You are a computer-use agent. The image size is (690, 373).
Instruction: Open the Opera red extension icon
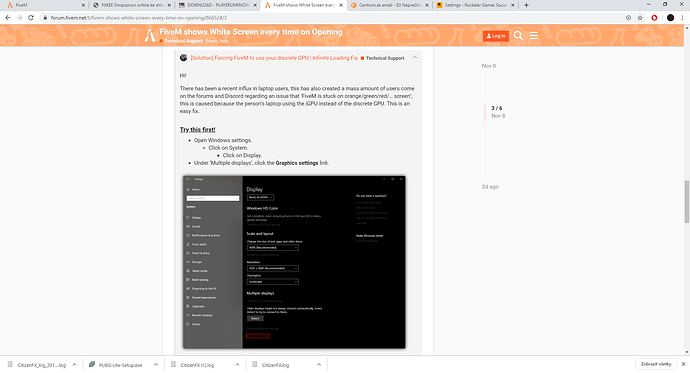[654, 18]
